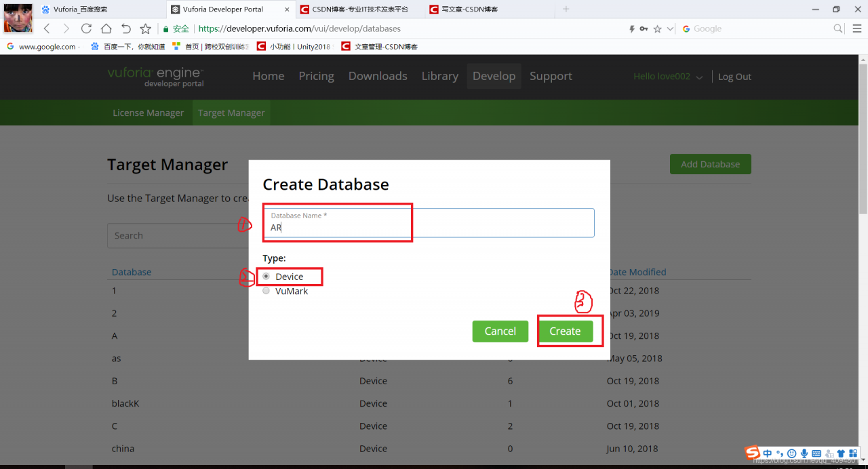Sort by Database column header
Image resolution: width=868 pixels, height=469 pixels.
(132, 272)
